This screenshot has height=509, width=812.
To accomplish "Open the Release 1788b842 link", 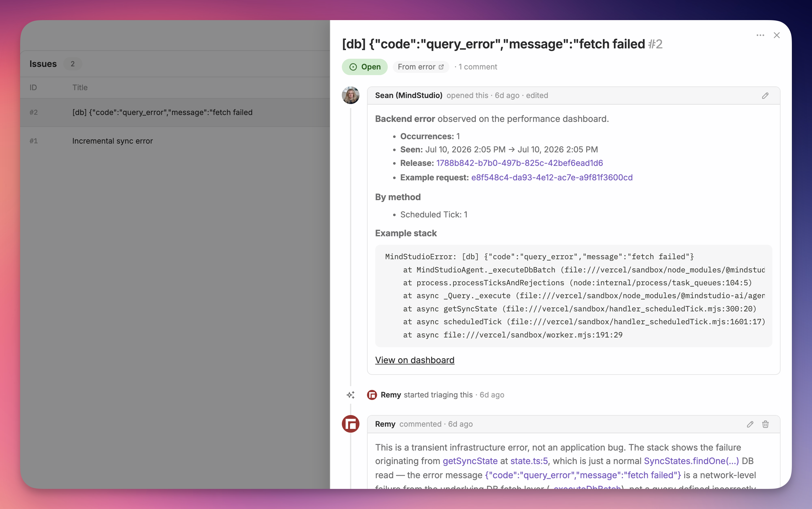I will 519,163.
